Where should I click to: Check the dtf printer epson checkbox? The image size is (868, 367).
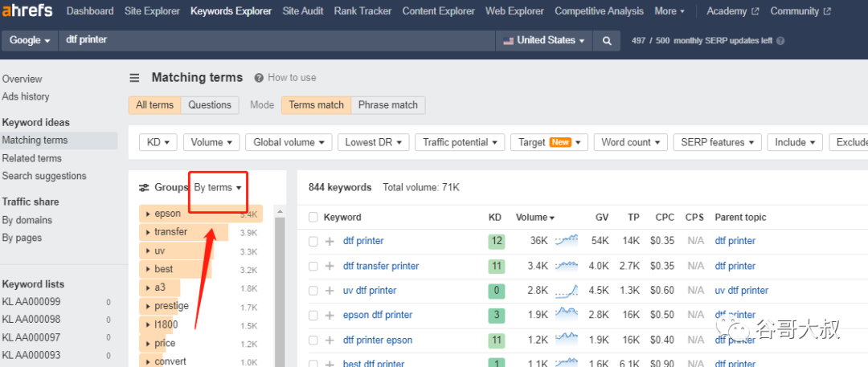[x=313, y=340]
